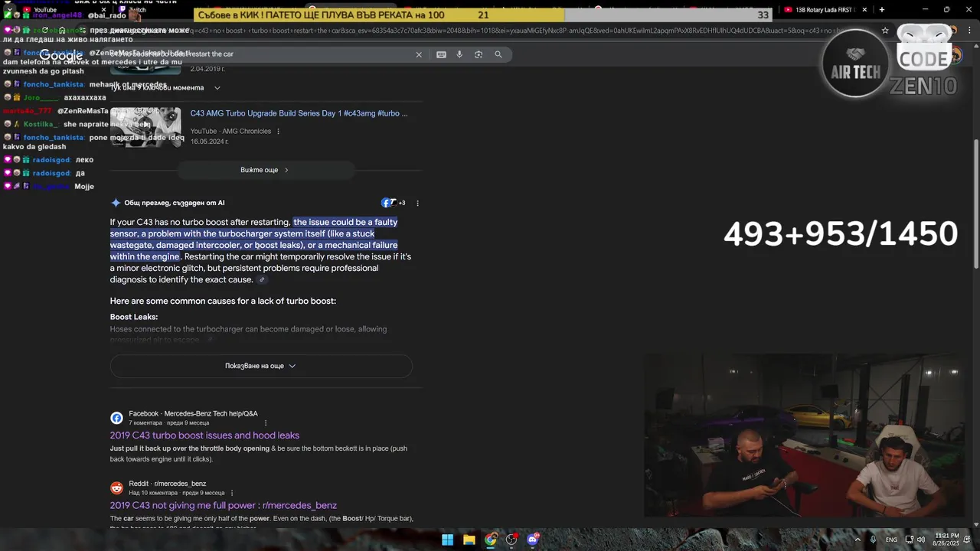Image resolution: width=980 pixels, height=551 pixels.
Task: Click the page vertical scrollbar
Action: (x=975, y=203)
